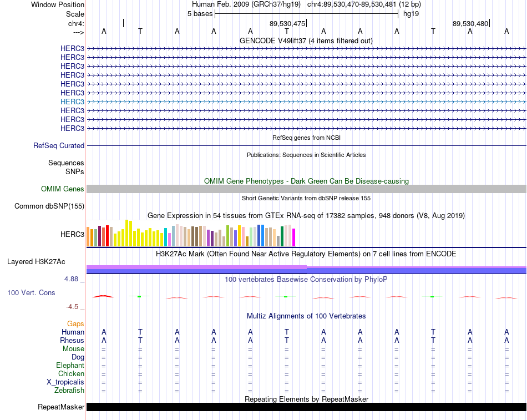
Task: Click the OMIM Genes gray bar
Action: [x=307, y=189]
